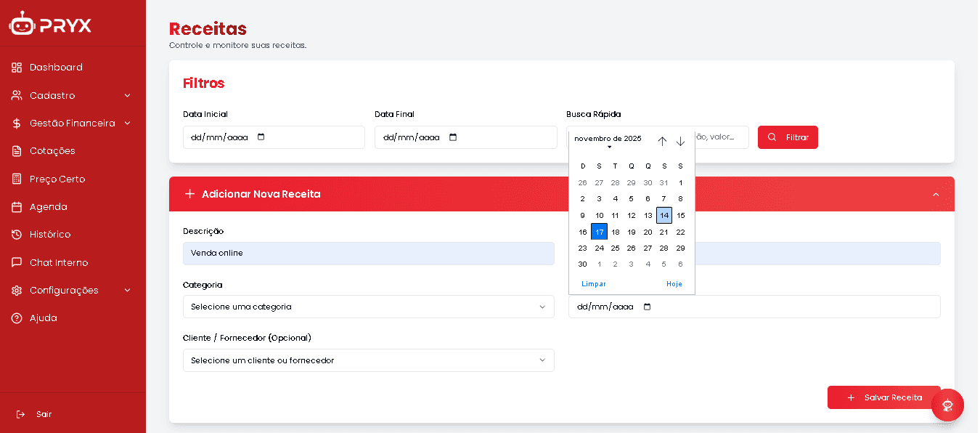Click the Filtrar button
The height and width of the screenshot is (433, 980).
point(788,137)
